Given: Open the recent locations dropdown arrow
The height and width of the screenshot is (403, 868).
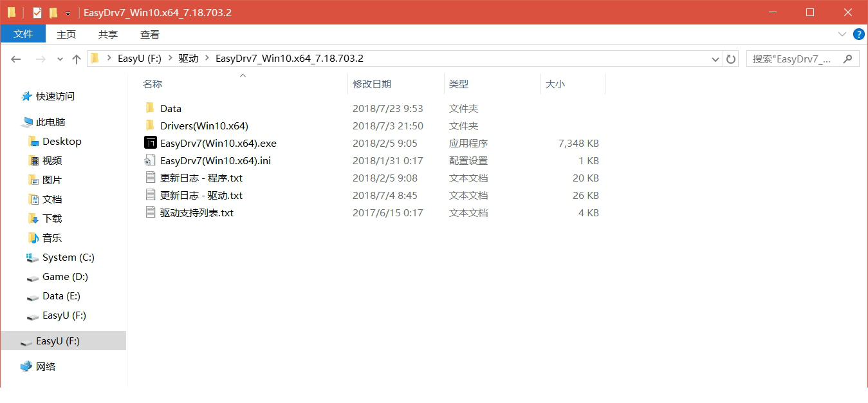Looking at the screenshot, I should pyautogui.click(x=60, y=59).
